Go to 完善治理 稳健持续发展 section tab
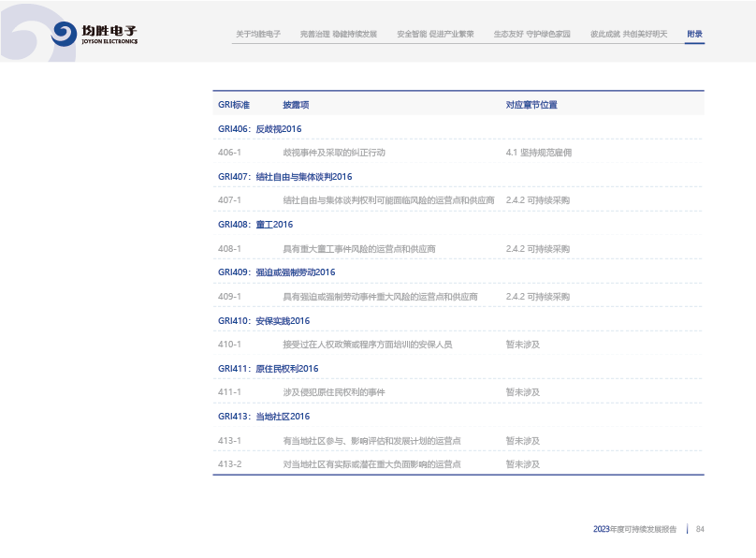This screenshot has width=756, height=558. point(339,34)
